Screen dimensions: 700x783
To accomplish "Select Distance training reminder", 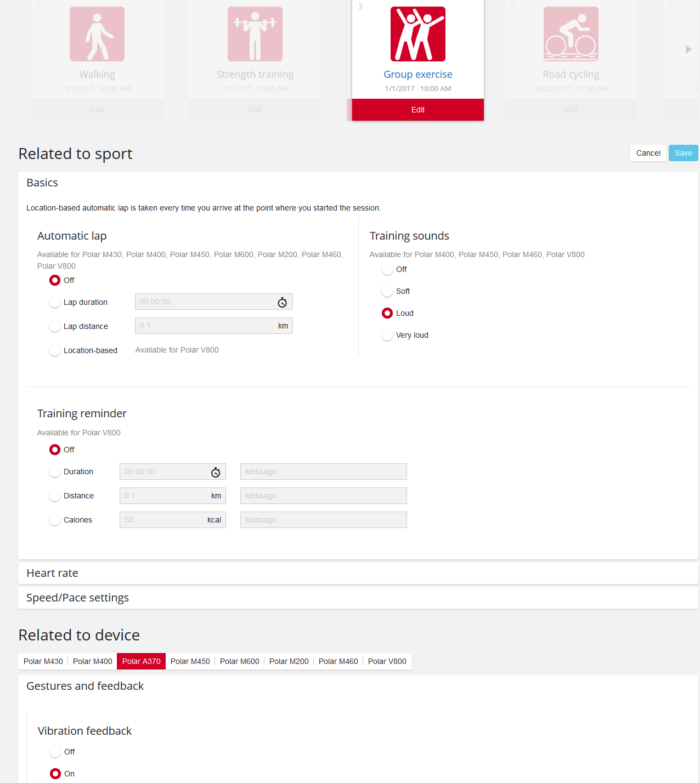I will pos(55,496).
